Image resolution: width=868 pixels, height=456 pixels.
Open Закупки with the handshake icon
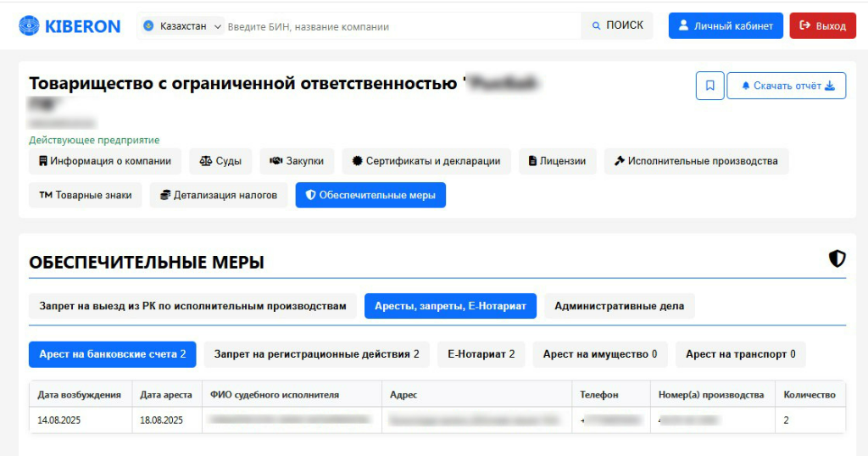click(297, 161)
